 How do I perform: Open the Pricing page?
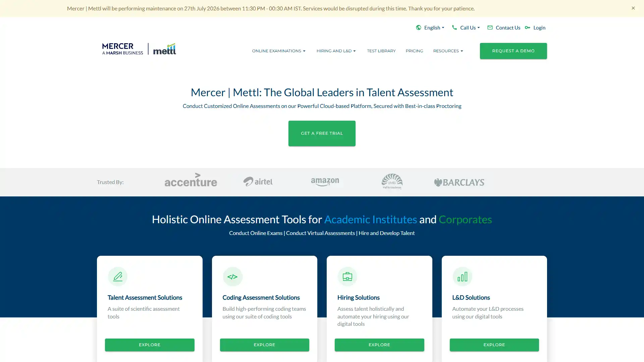414,51
